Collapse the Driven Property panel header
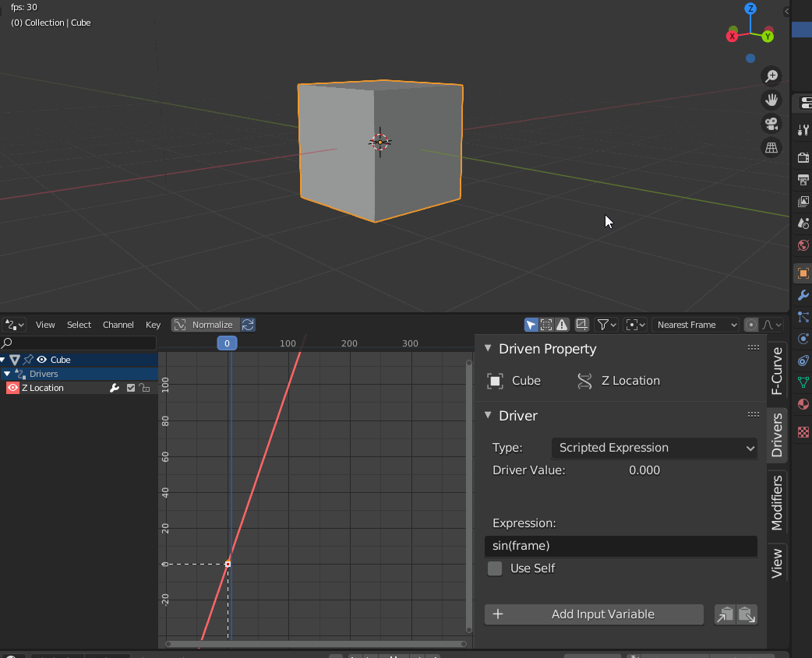 click(489, 349)
